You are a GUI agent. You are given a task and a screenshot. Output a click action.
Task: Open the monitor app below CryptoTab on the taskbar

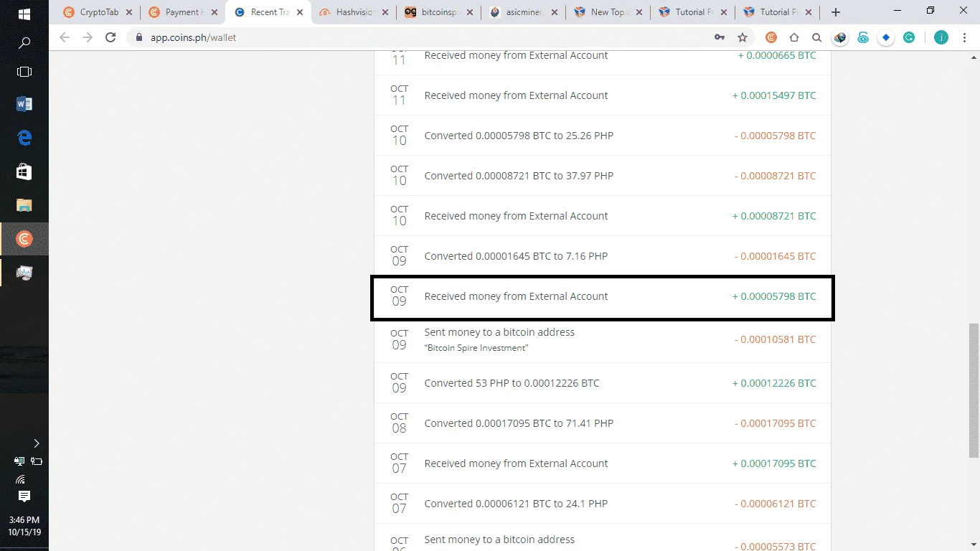point(24,273)
